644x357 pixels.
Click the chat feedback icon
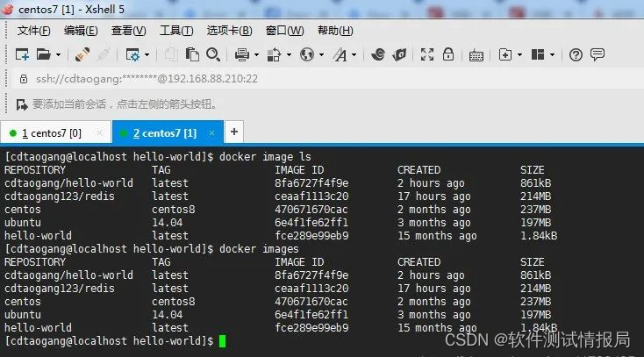[x=597, y=54]
